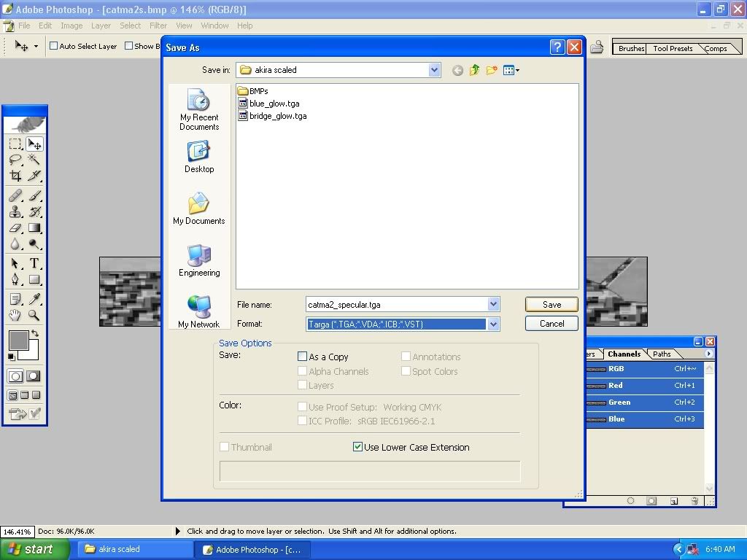Image resolution: width=747 pixels, height=560 pixels.
Task: Enable Quick Mask mode in toolbox
Action: pos(33,376)
